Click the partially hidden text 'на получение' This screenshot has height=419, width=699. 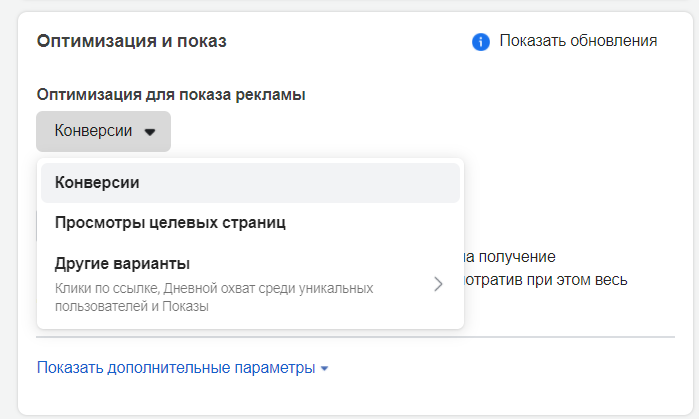pyautogui.click(x=510, y=257)
